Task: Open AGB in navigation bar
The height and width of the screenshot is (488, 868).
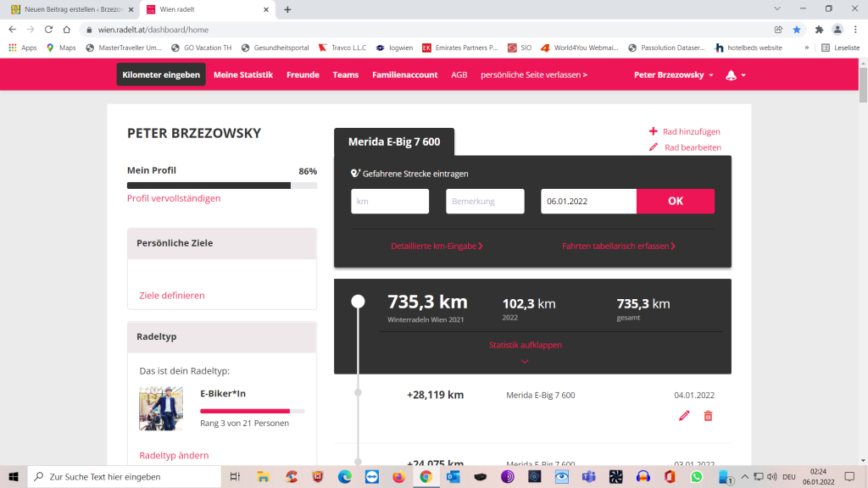Action: click(459, 75)
